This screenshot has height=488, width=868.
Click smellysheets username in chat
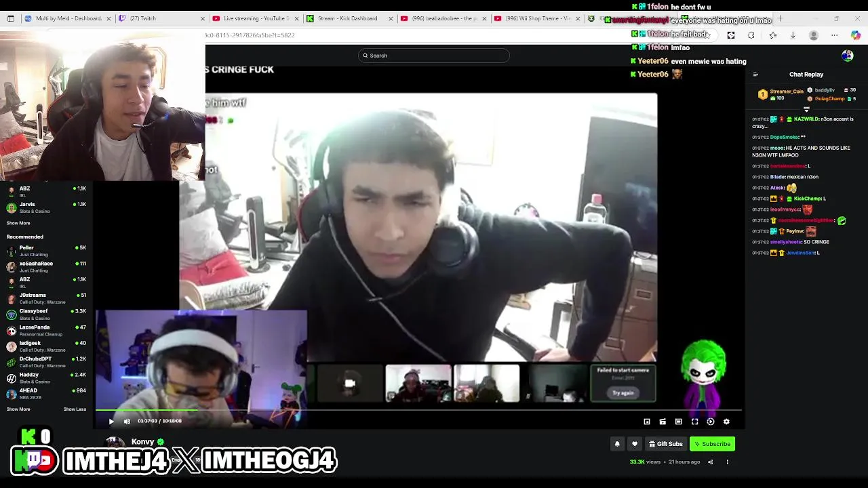tap(785, 242)
